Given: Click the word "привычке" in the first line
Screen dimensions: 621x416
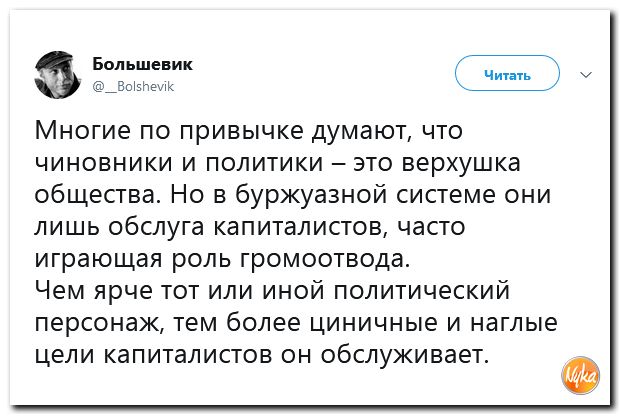Looking at the screenshot, I should click(x=227, y=131).
